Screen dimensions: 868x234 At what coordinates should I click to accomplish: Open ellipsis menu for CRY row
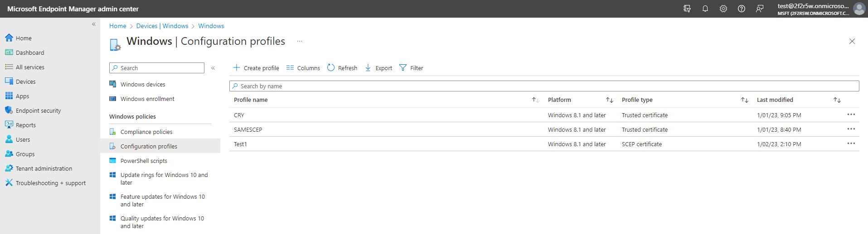tap(851, 115)
